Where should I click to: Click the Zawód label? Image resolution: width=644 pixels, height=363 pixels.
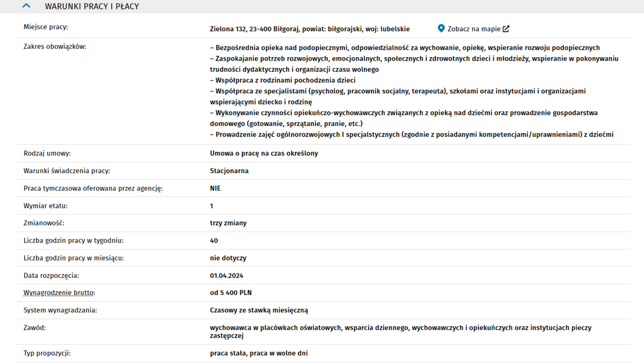(x=35, y=328)
